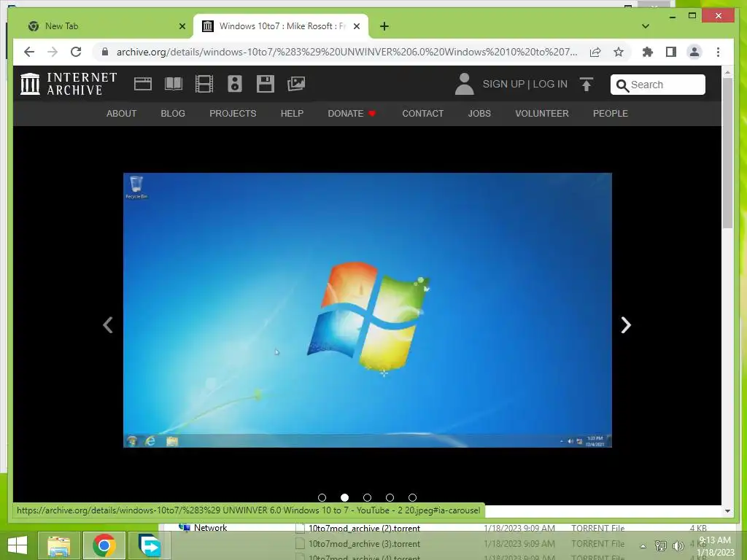The height and width of the screenshot is (560, 747).
Task: Open the Internet Archive texts book icon
Action: pyautogui.click(x=174, y=84)
